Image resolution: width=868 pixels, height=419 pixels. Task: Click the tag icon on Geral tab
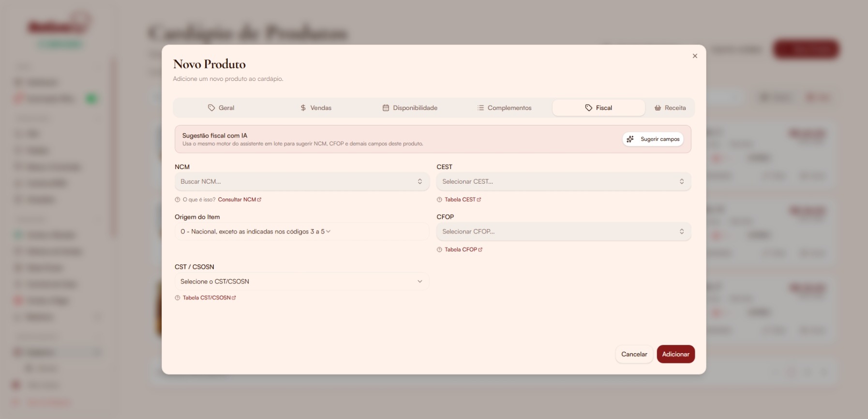[x=211, y=108]
